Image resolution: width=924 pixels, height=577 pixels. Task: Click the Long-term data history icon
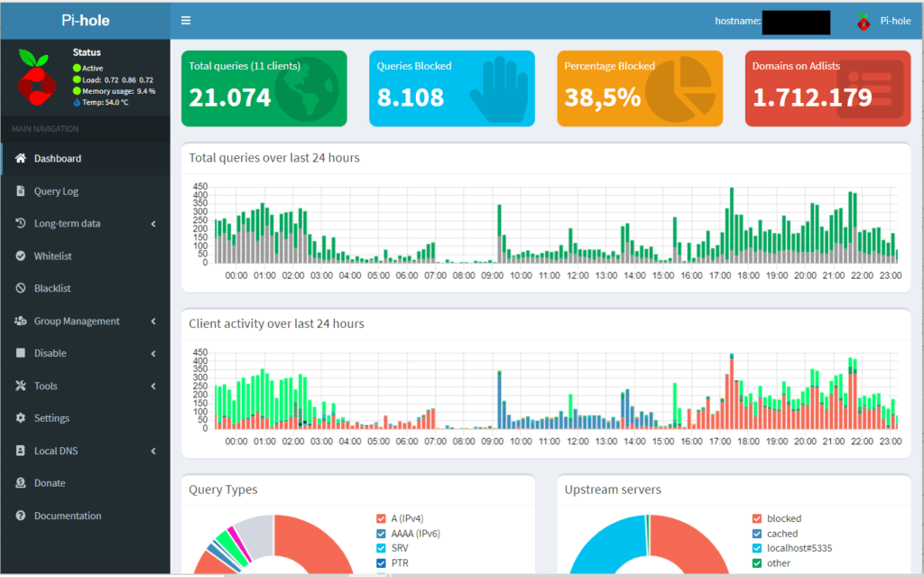coord(21,223)
